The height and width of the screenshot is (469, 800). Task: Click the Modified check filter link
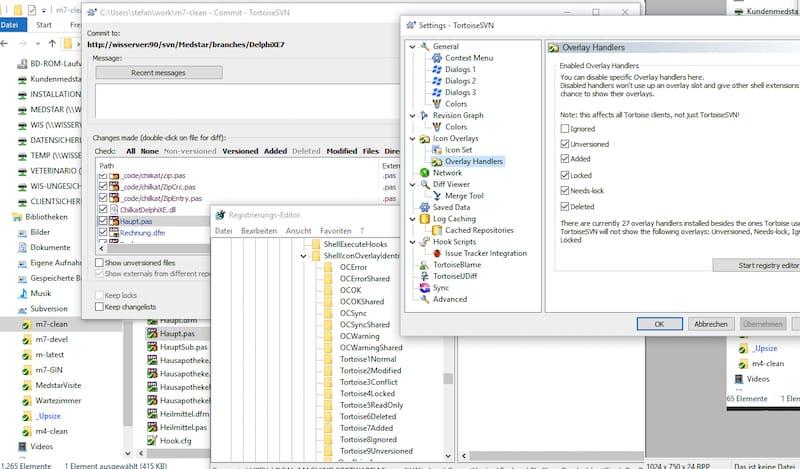[x=342, y=151]
